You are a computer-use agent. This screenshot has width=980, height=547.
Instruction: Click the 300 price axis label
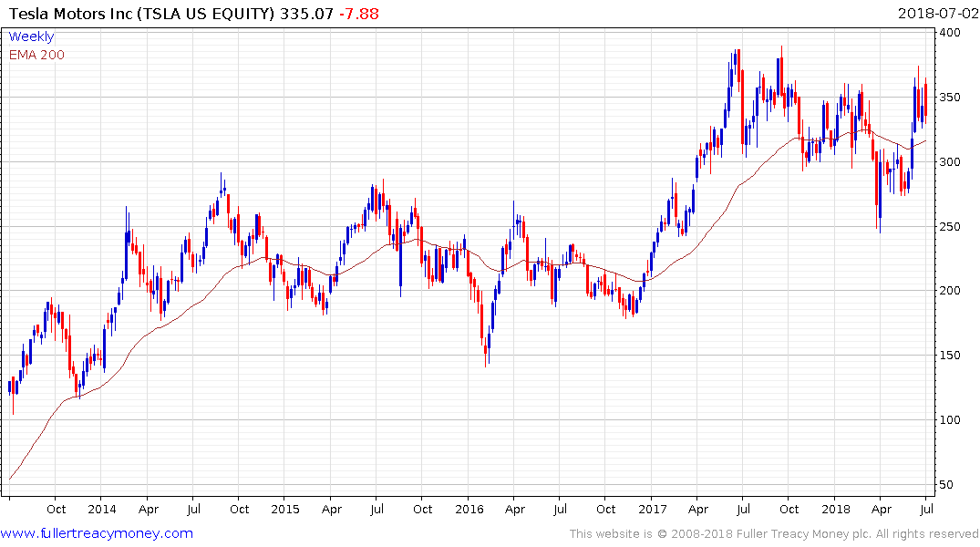click(950, 162)
